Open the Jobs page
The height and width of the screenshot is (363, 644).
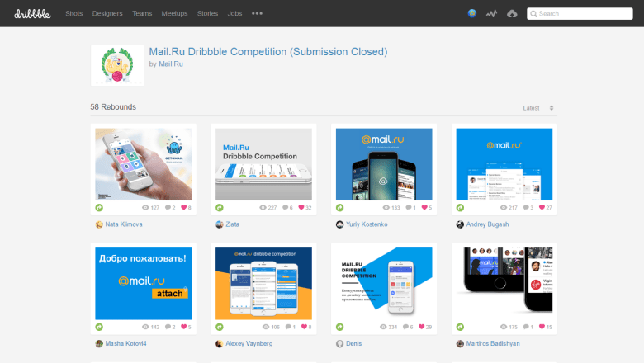[x=234, y=13]
